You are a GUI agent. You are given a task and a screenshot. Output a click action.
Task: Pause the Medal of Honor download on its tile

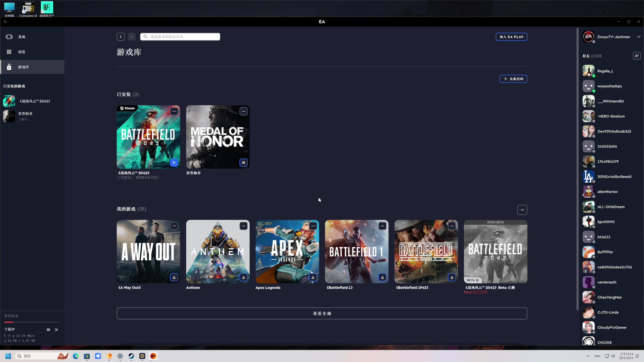tap(244, 163)
